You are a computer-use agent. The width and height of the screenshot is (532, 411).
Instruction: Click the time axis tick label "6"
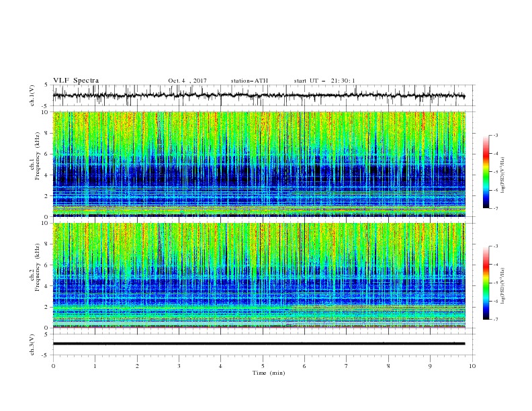click(x=304, y=366)
